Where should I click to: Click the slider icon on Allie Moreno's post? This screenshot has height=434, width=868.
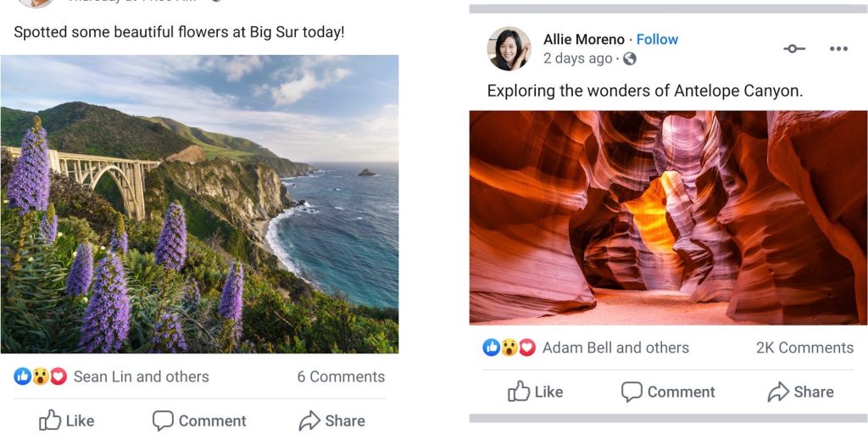[x=794, y=48]
